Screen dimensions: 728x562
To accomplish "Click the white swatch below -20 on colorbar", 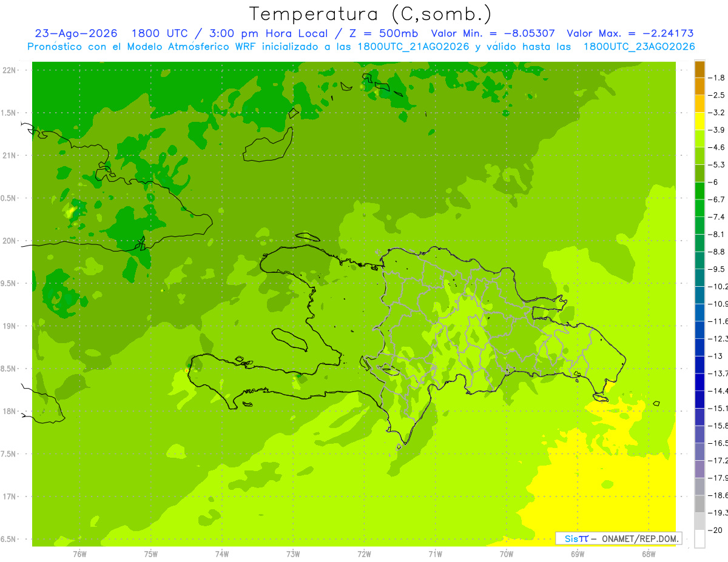I will [699, 538].
